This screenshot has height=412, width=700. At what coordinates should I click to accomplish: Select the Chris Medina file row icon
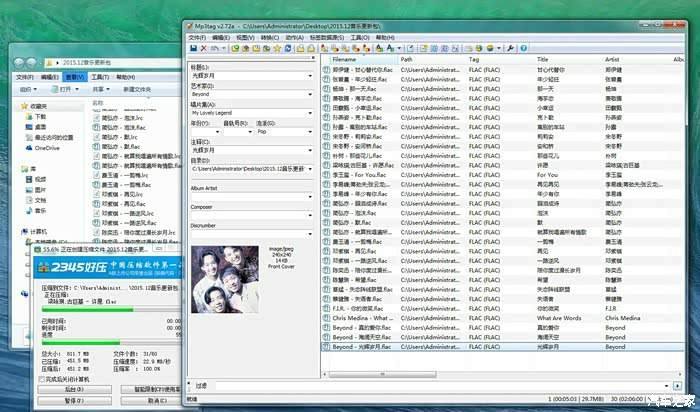339,318
